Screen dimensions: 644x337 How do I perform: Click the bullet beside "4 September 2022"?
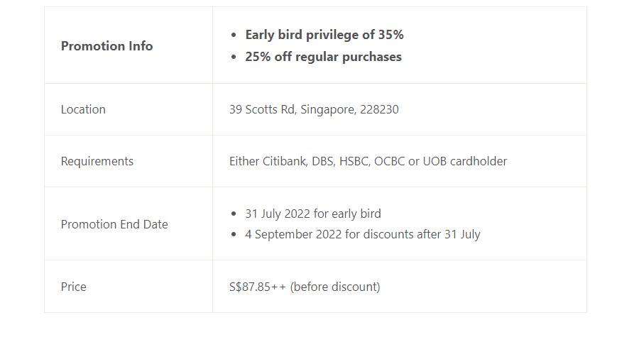tap(235, 234)
